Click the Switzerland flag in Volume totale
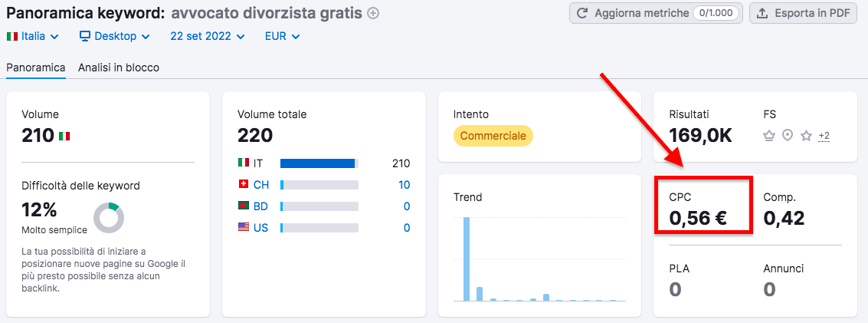 click(x=244, y=185)
